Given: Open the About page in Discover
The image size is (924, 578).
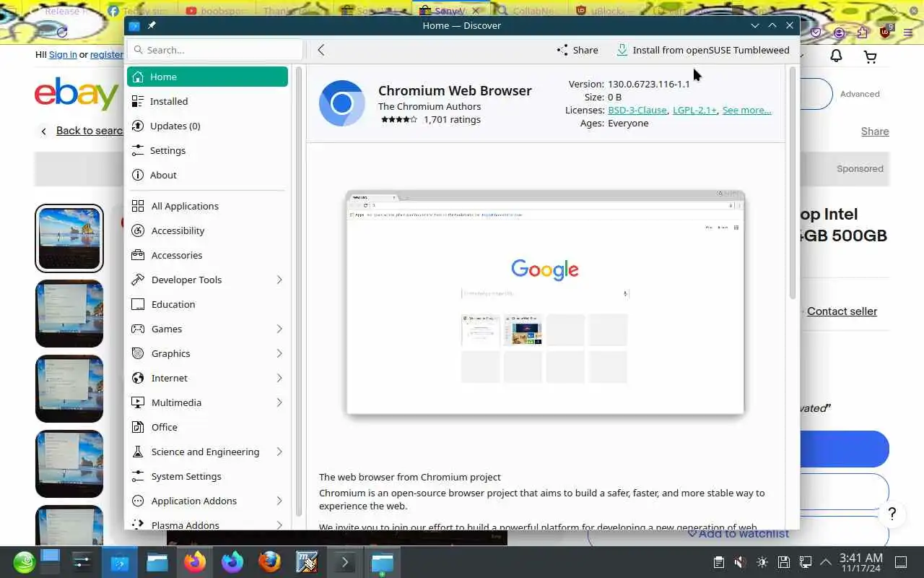Looking at the screenshot, I should pos(207,175).
